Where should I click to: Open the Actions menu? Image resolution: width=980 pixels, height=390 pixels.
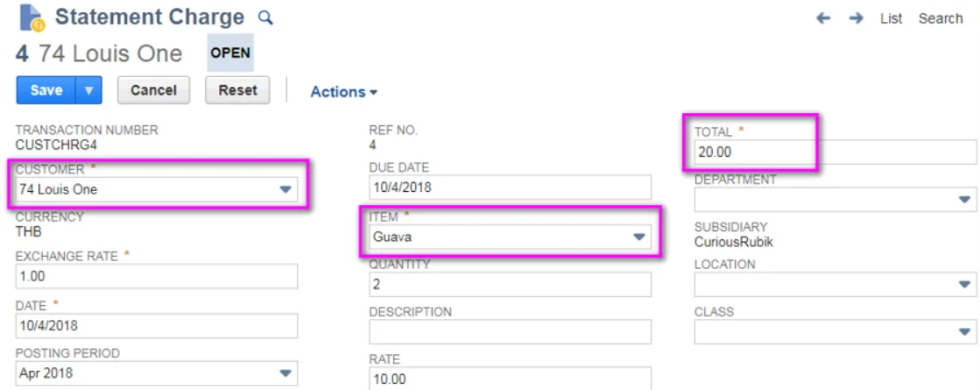tap(343, 92)
